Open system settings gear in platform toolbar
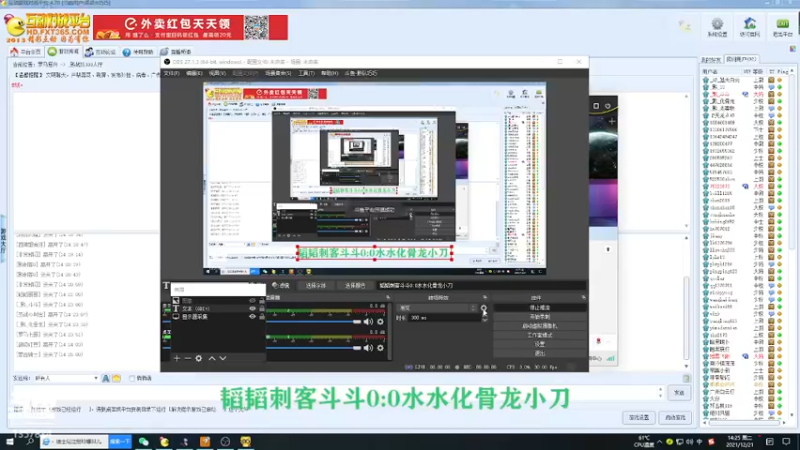Viewport: 800px width, 450px height. point(717,24)
